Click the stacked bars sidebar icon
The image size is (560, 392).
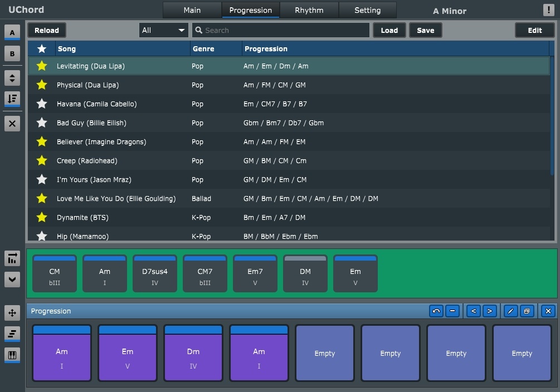(x=12, y=334)
